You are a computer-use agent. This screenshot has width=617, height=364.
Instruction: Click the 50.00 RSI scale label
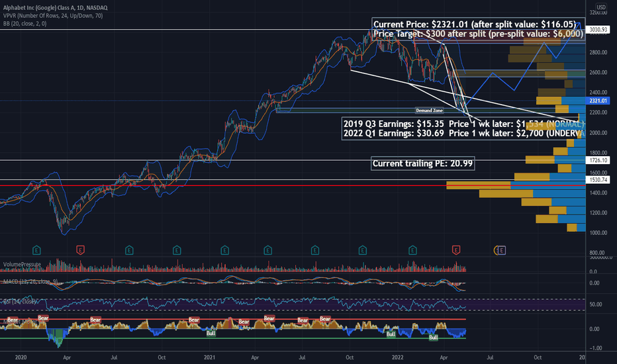(596, 304)
